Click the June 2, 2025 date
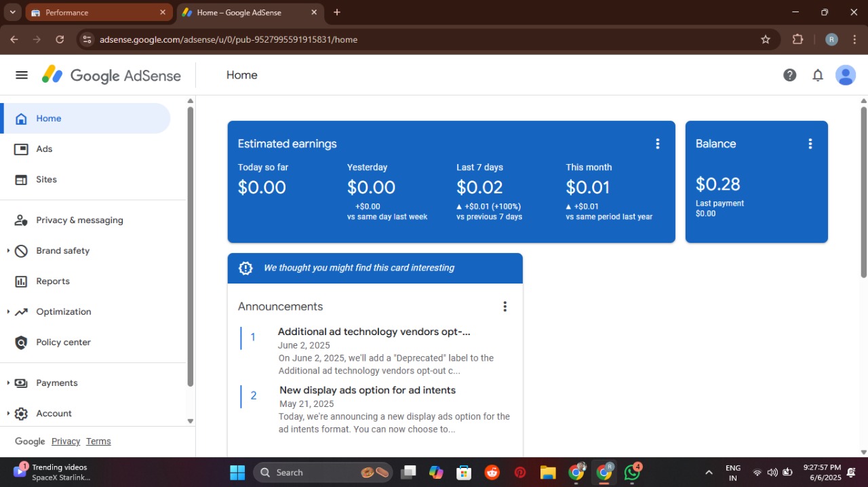868x487 pixels. coord(304,345)
